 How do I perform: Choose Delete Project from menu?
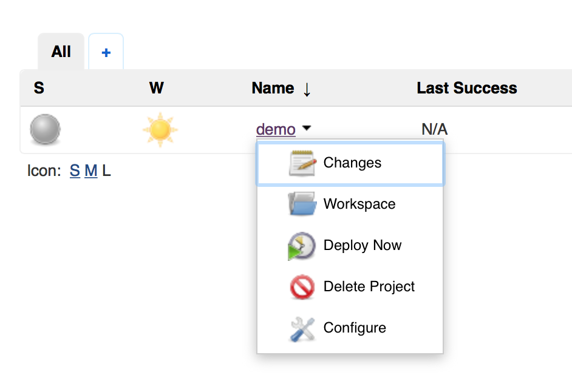pyautogui.click(x=350, y=286)
